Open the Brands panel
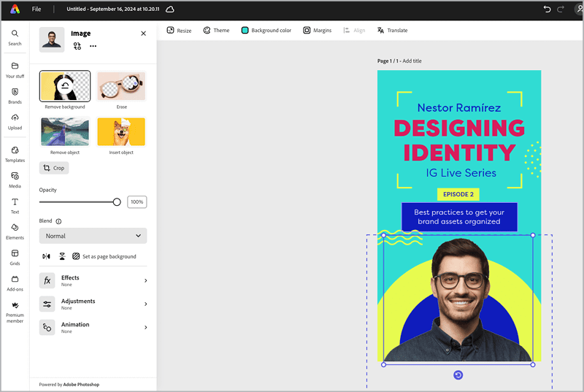584x392 pixels. [15, 96]
